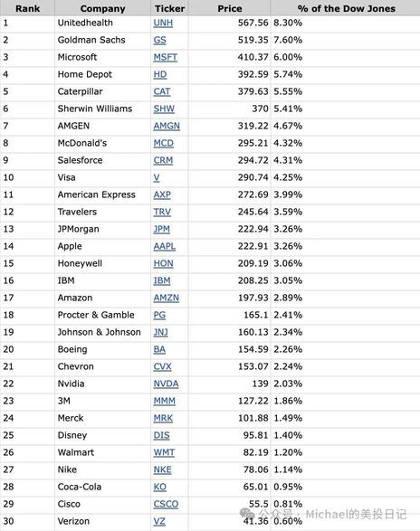420x531 pixels.
Task: Click the Unitedhealth price 567.56 cell
Action: pyautogui.click(x=230, y=23)
